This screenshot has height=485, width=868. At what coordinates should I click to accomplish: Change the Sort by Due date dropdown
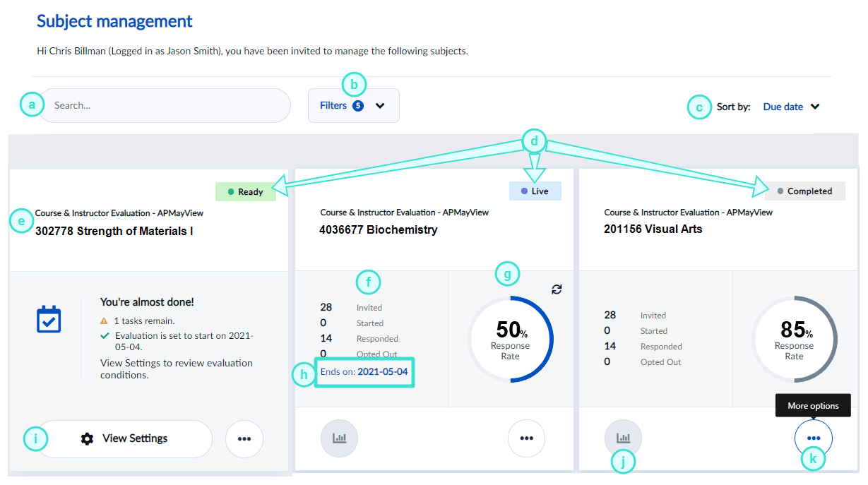[x=791, y=107]
